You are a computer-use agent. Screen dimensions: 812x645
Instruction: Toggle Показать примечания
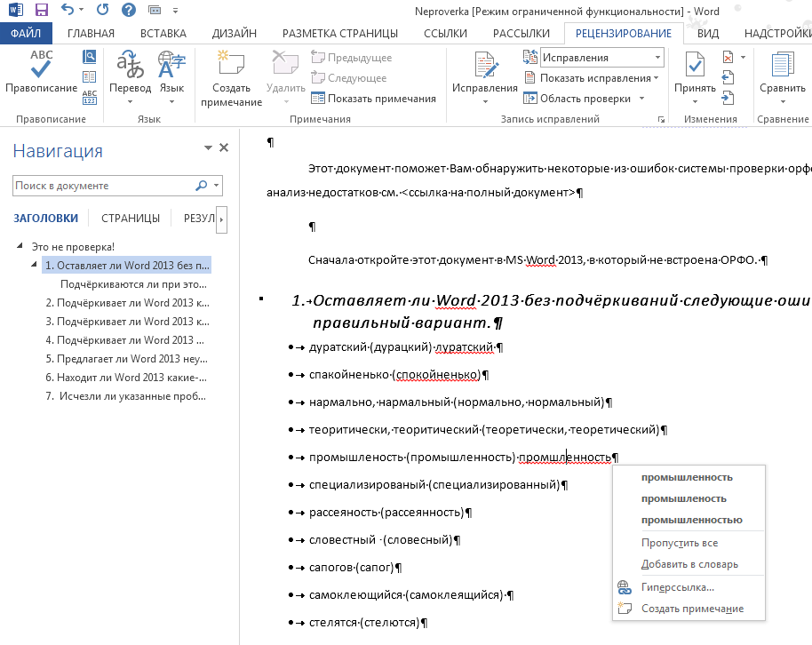click(x=373, y=99)
